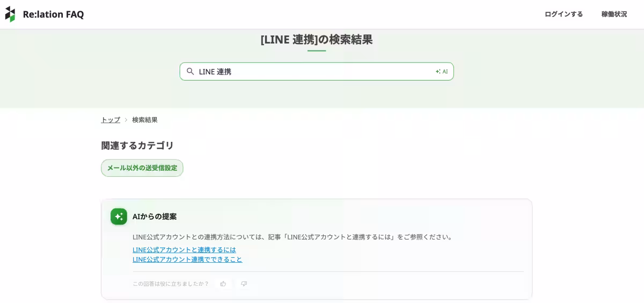Open LINE公式アカウントと連携するには article
Screen dimensions: 644x303
(184, 250)
